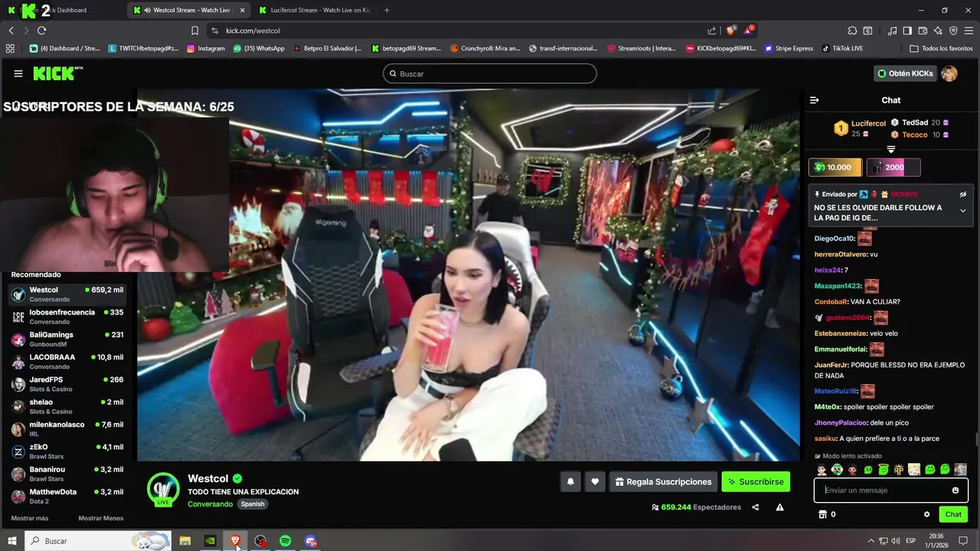The height and width of the screenshot is (551, 980).
Task: Click the Kick search box
Action: 490,73
